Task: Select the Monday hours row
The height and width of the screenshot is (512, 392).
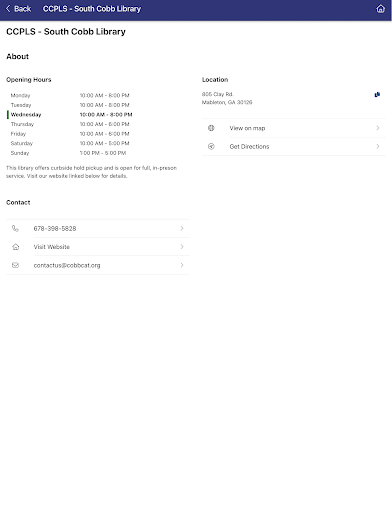Action: (x=70, y=95)
